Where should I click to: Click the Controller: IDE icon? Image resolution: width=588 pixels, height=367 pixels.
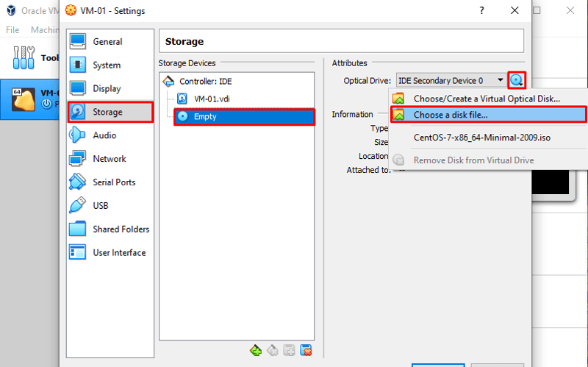pos(169,81)
